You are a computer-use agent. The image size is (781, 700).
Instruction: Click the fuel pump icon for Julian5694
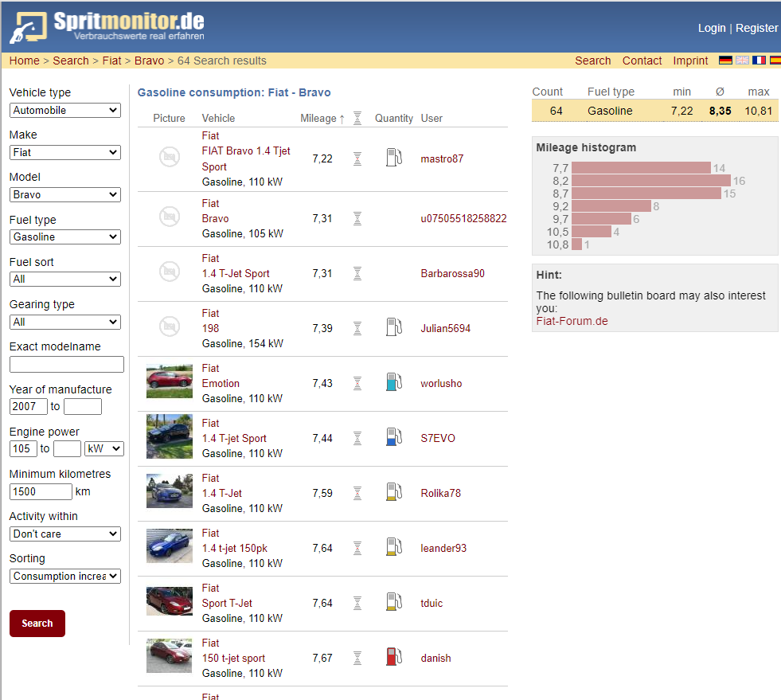[394, 327]
